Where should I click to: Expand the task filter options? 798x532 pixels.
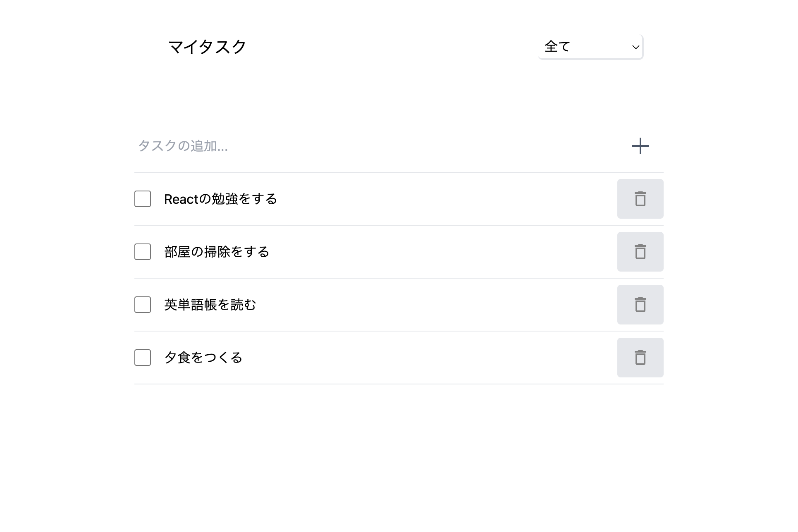click(590, 47)
